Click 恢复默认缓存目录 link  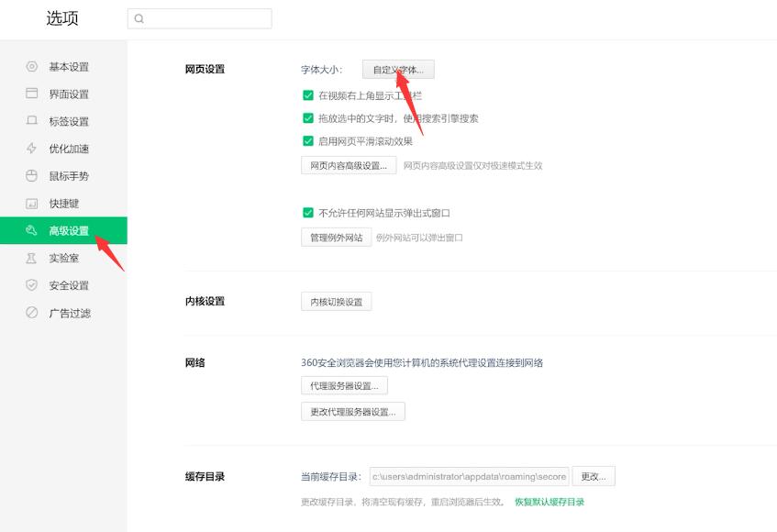[x=549, y=502]
